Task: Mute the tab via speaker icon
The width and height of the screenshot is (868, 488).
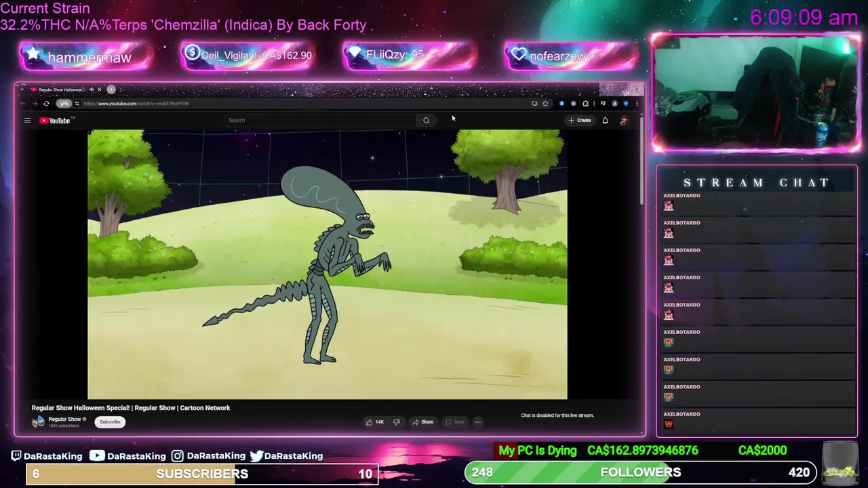Action: 92,89
